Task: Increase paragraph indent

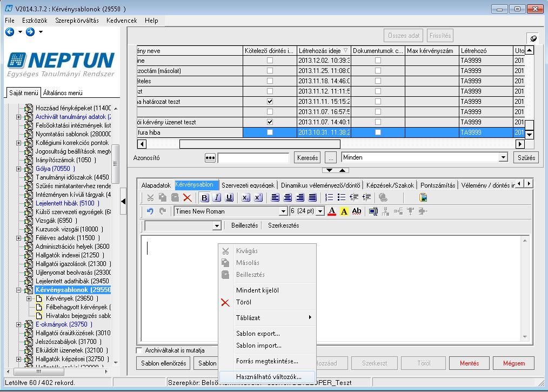Action: [x=366, y=197]
